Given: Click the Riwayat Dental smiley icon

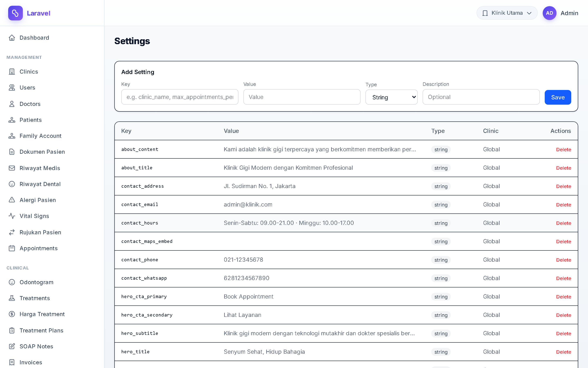Looking at the screenshot, I should tap(12, 184).
